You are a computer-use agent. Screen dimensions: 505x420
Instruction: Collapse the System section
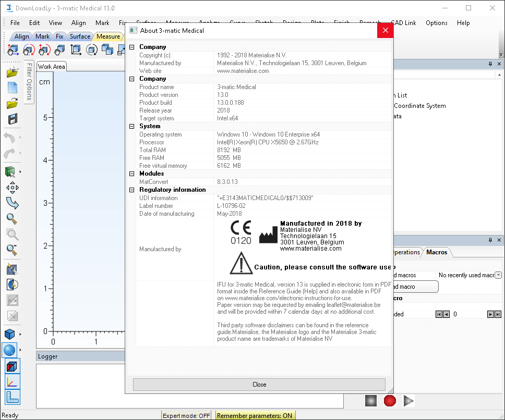coord(131,127)
